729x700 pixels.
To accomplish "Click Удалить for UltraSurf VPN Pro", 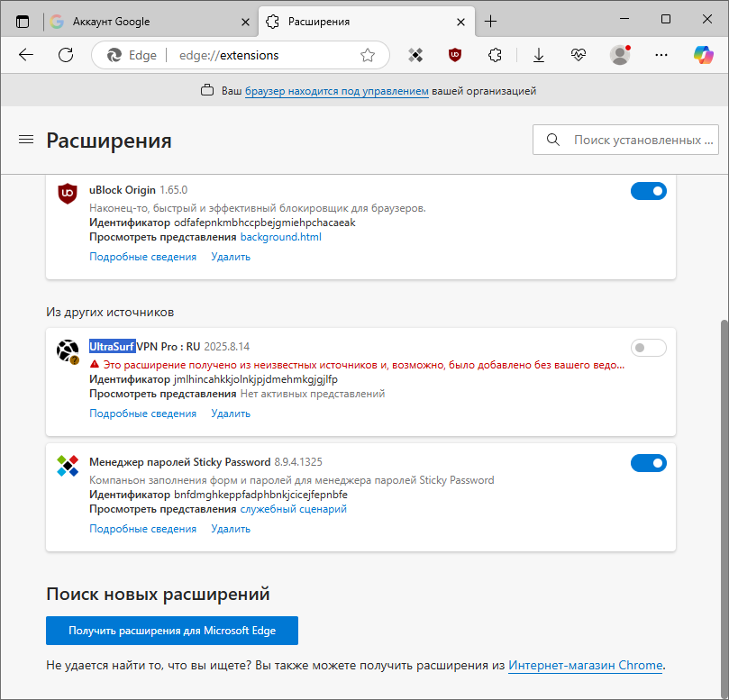I will point(231,414).
